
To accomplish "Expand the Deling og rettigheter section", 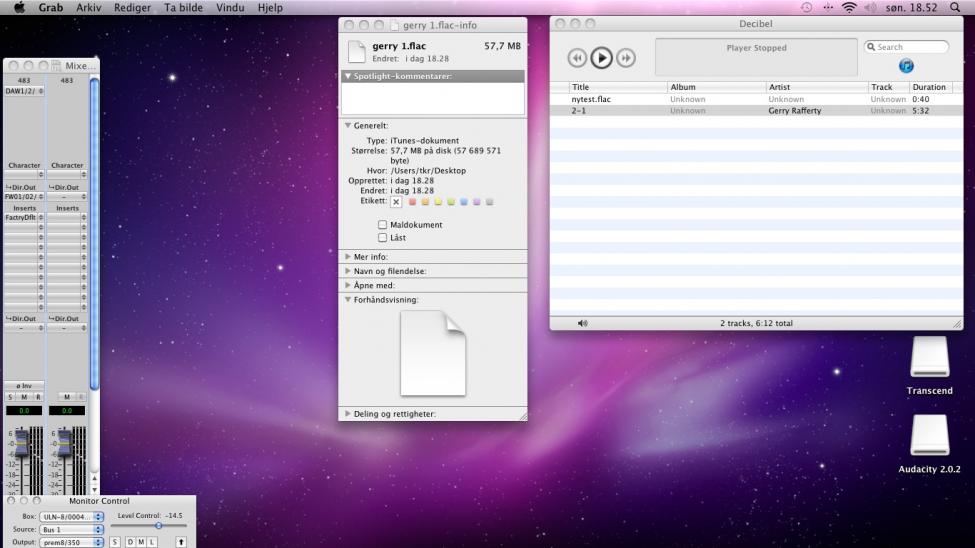I will point(348,414).
